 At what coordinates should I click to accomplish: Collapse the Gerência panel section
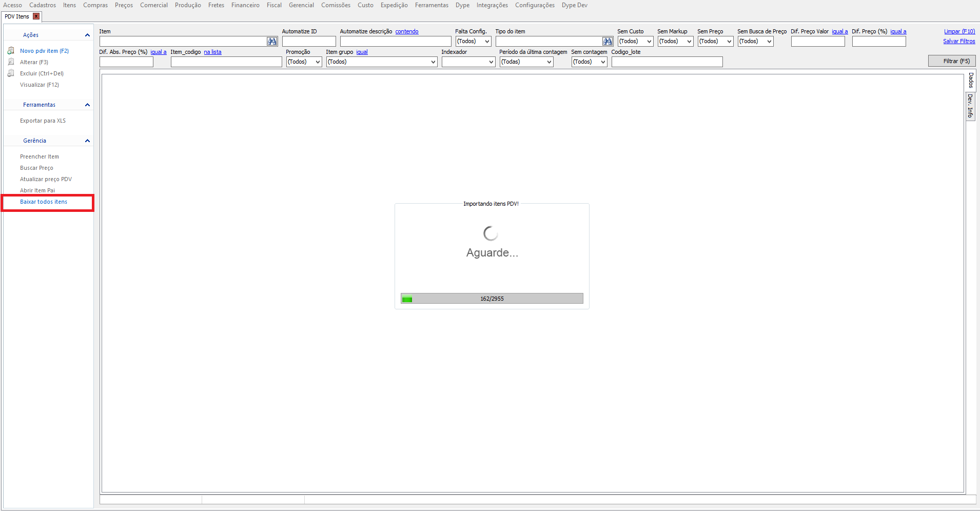tap(87, 141)
